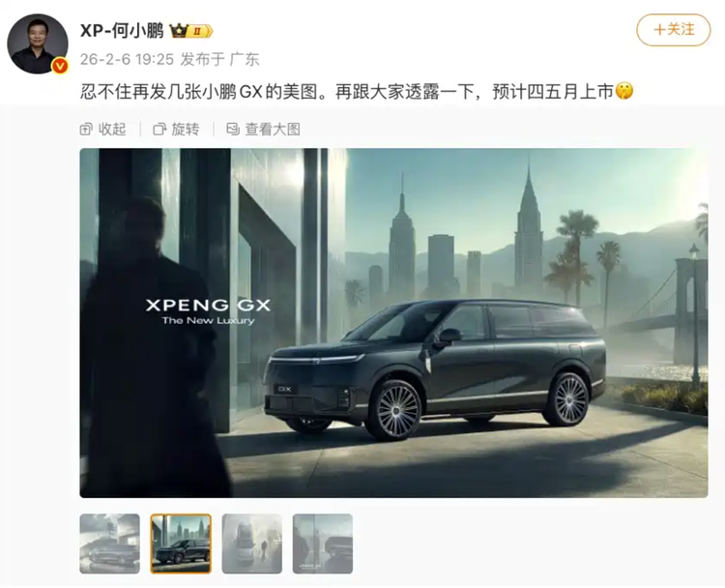This screenshot has width=725, height=588.
Task: Collapse the image using the 收起 icon
Action: pos(86,129)
